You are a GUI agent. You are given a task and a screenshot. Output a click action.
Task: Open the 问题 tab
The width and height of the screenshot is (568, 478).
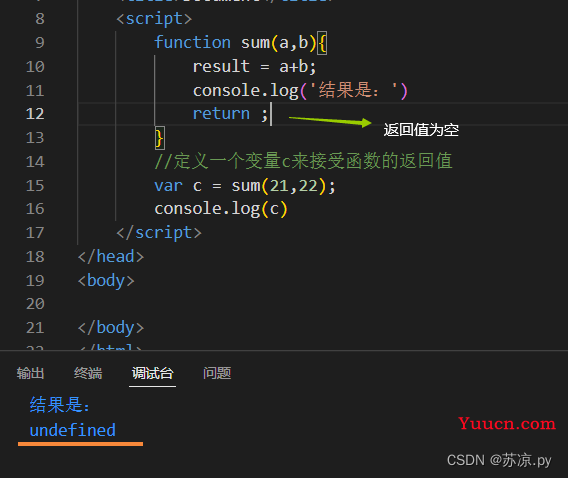(x=217, y=373)
